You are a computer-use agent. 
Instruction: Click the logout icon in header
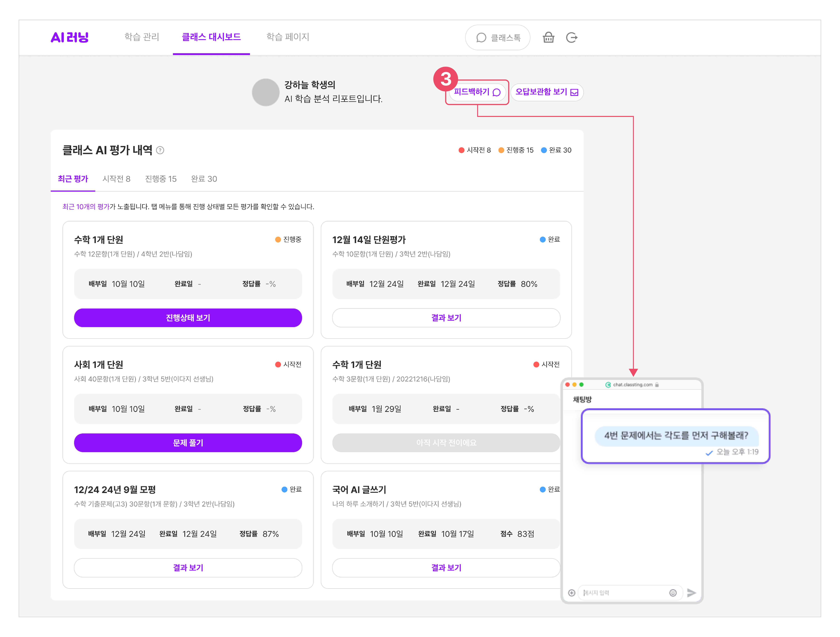[572, 38]
